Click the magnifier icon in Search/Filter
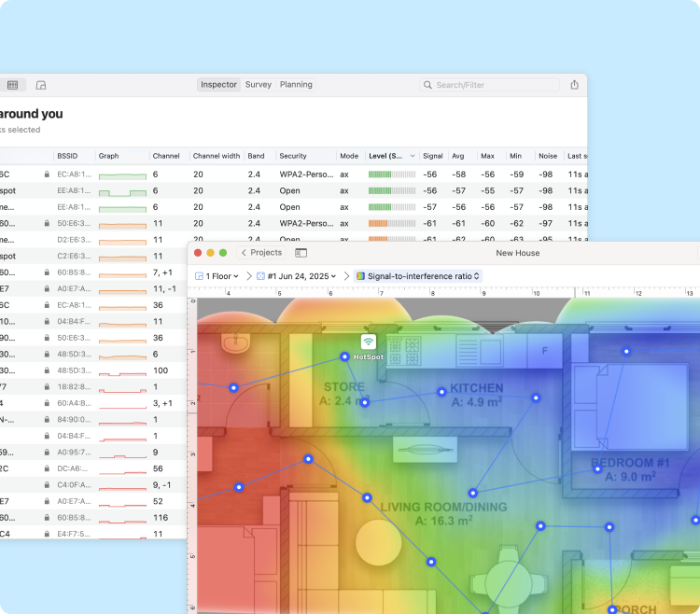The image size is (700, 614). (x=427, y=85)
